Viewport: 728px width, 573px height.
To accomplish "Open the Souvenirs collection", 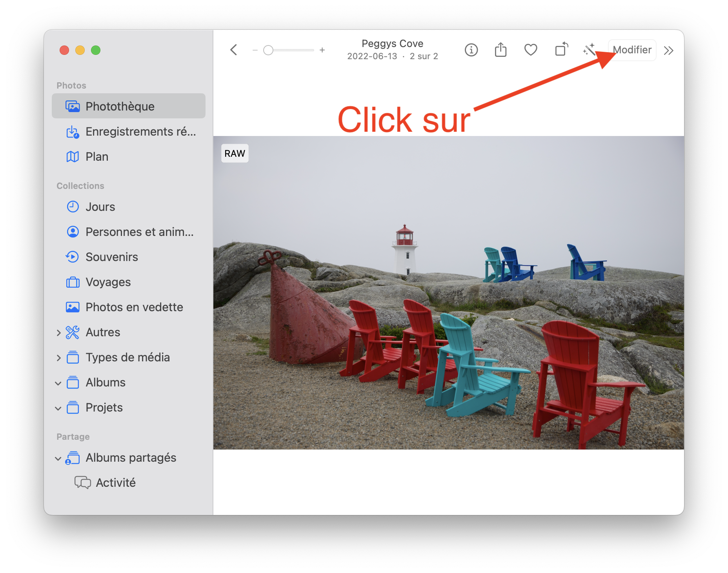I will click(112, 257).
